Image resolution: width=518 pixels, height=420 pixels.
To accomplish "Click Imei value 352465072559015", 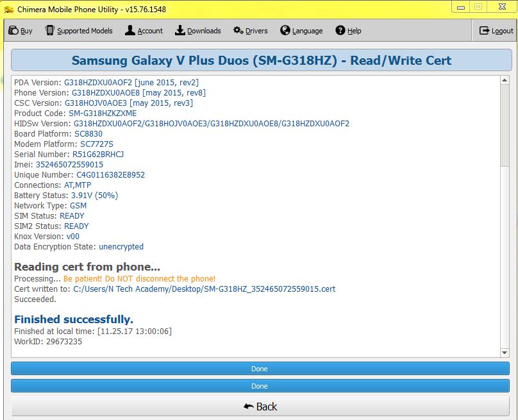I will click(69, 165).
